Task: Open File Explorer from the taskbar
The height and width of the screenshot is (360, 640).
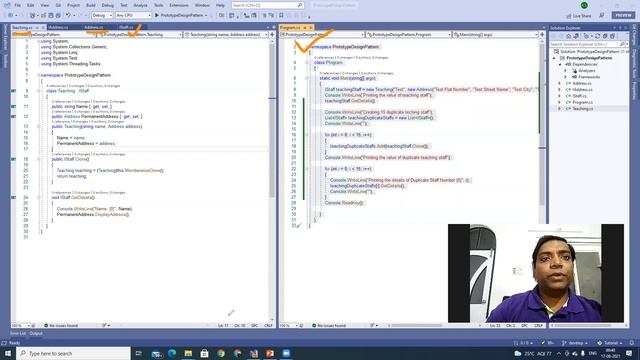Action: point(188,353)
